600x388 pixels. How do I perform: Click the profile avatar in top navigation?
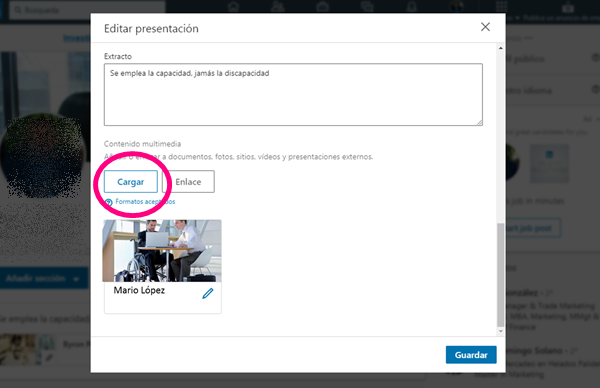[x=457, y=7]
